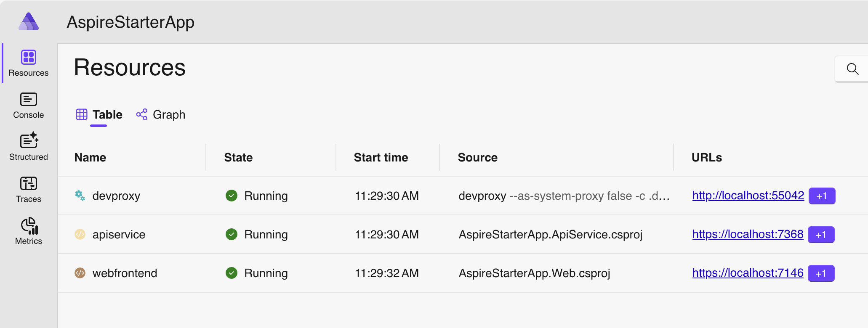868x328 pixels.
Task: Expand devproxy's +1 additional URLs
Action: pos(822,196)
